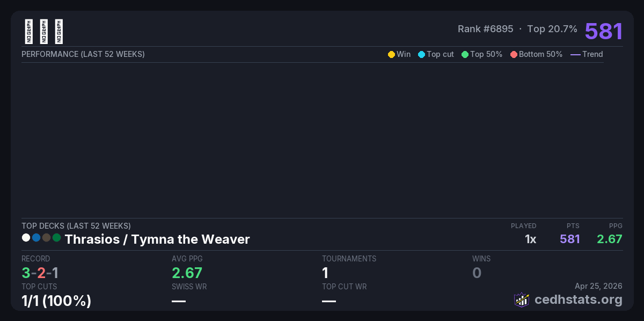Toggle the Top cut legend entry
Viewport: 644px width, 321px height.
436,54
